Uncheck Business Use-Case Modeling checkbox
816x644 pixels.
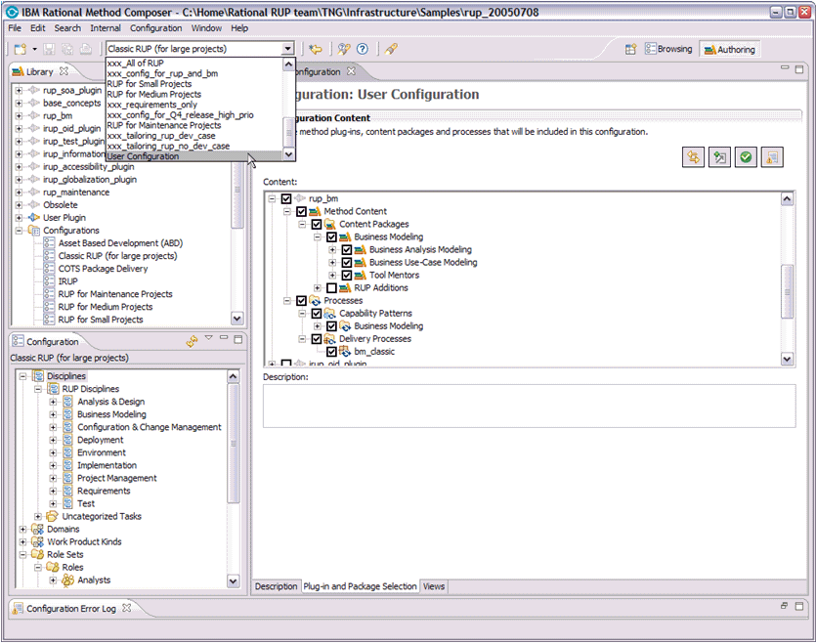[347, 263]
